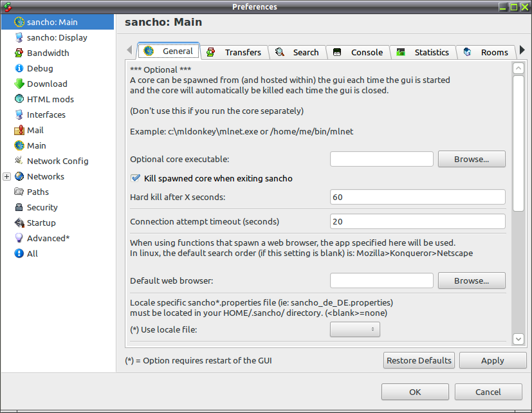Screen dimensions: 532x413
Task: Select the General tab
Action: [169, 51]
